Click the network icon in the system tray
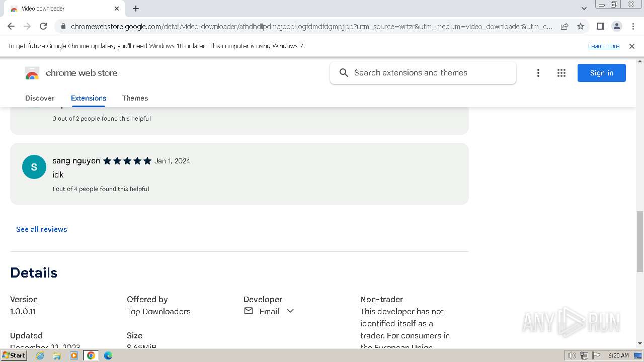The image size is (644, 362). click(584, 355)
